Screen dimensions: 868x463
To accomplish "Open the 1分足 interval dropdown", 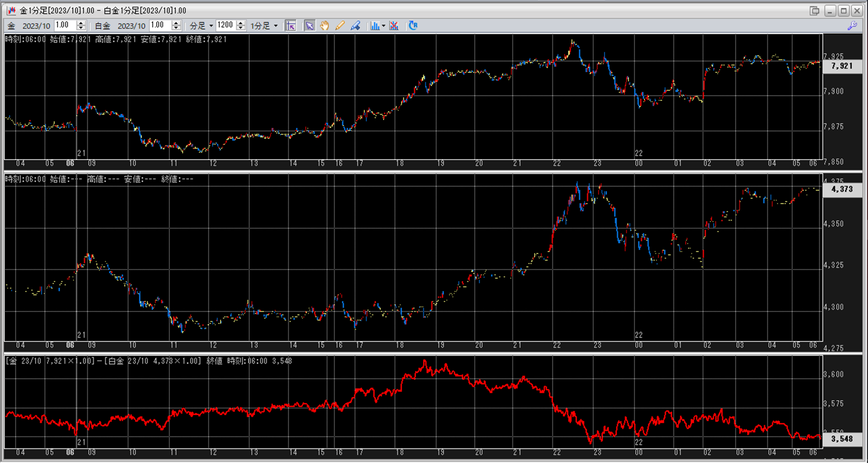I will click(276, 26).
